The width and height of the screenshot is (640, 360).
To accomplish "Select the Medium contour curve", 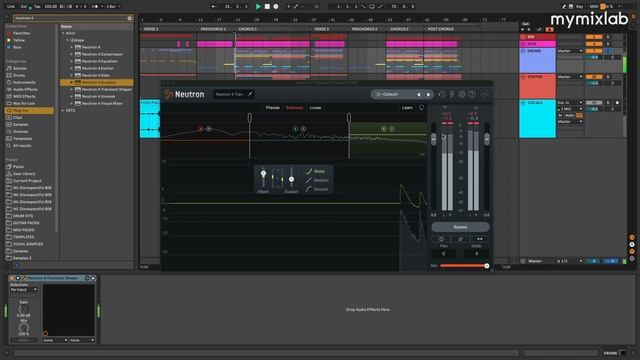I will [x=317, y=180].
